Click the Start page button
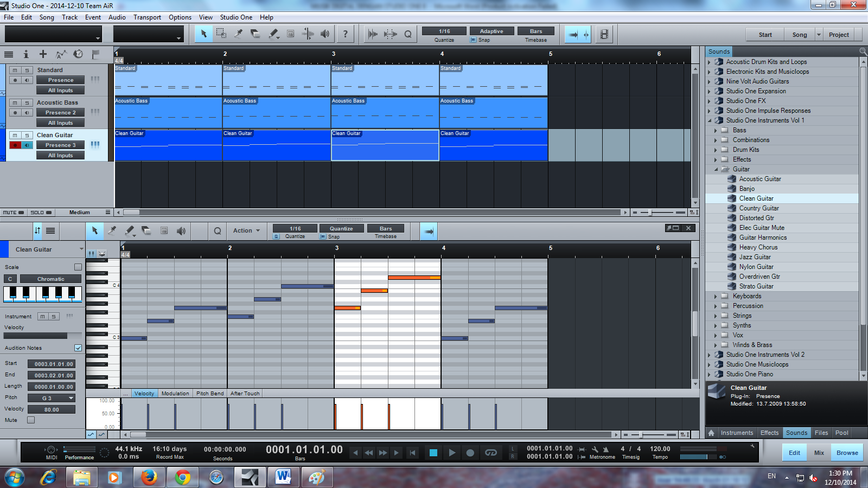Screen dimensions: 868x488 [765, 35]
